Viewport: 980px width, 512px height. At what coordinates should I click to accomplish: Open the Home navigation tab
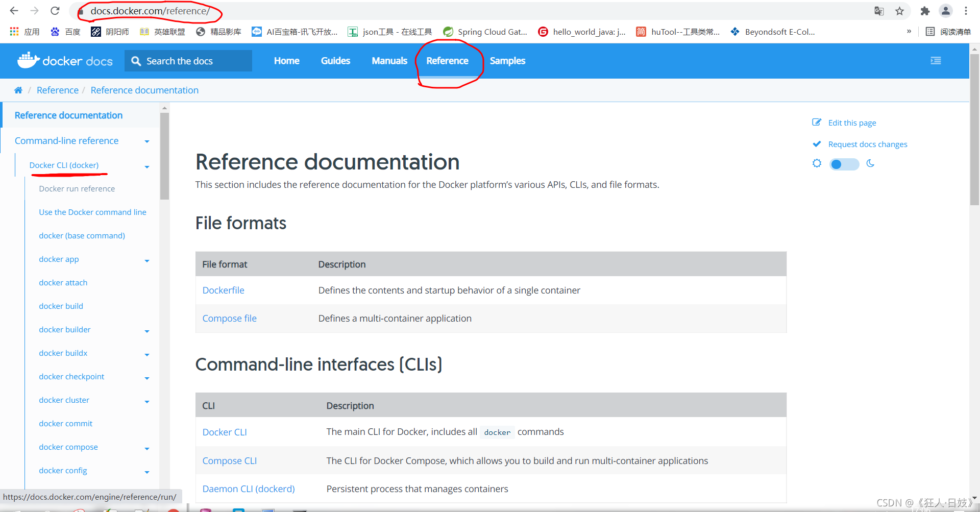pyautogui.click(x=287, y=61)
